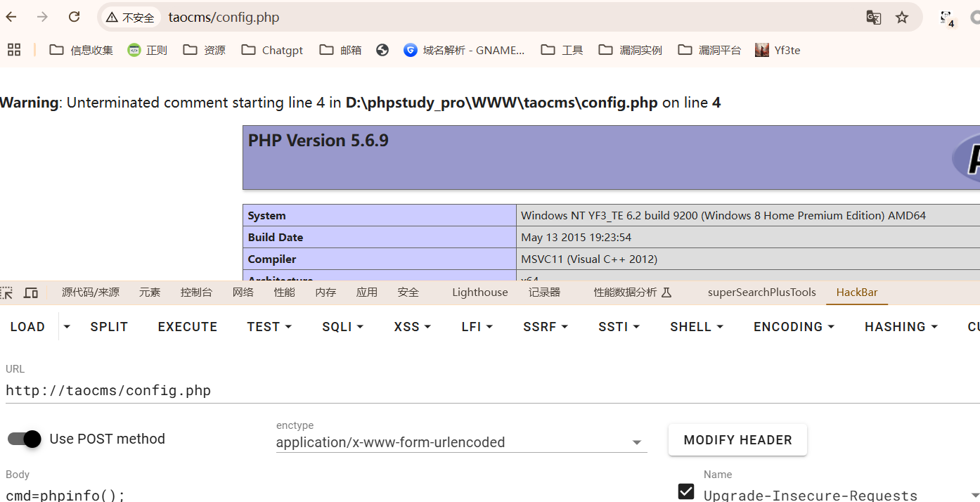Open the XSS dropdown menu
Image resolution: width=980 pixels, height=502 pixels.
click(x=412, y=327)
